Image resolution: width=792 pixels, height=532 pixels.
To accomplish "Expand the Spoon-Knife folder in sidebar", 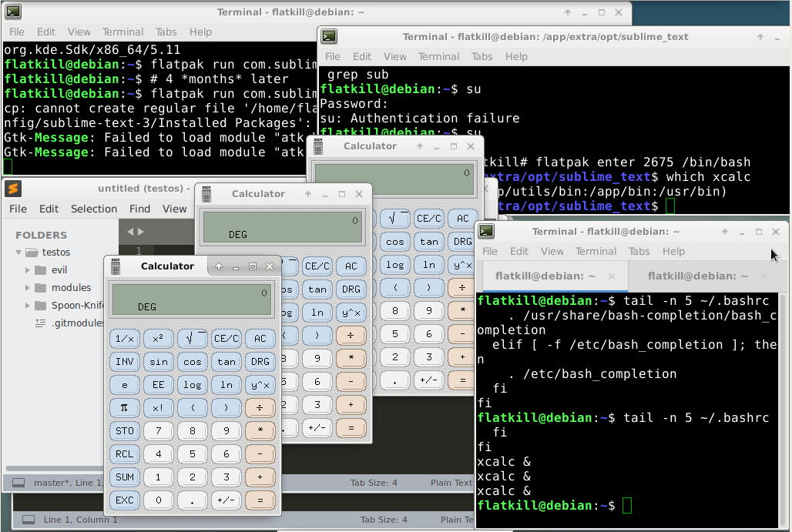I will coord(27,306).
